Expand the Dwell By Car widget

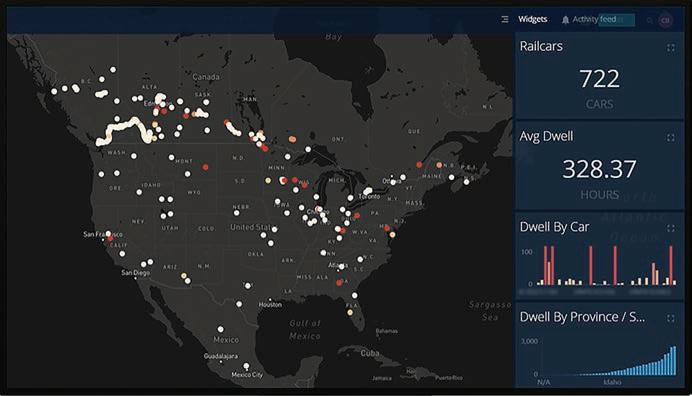pos(671,228)
